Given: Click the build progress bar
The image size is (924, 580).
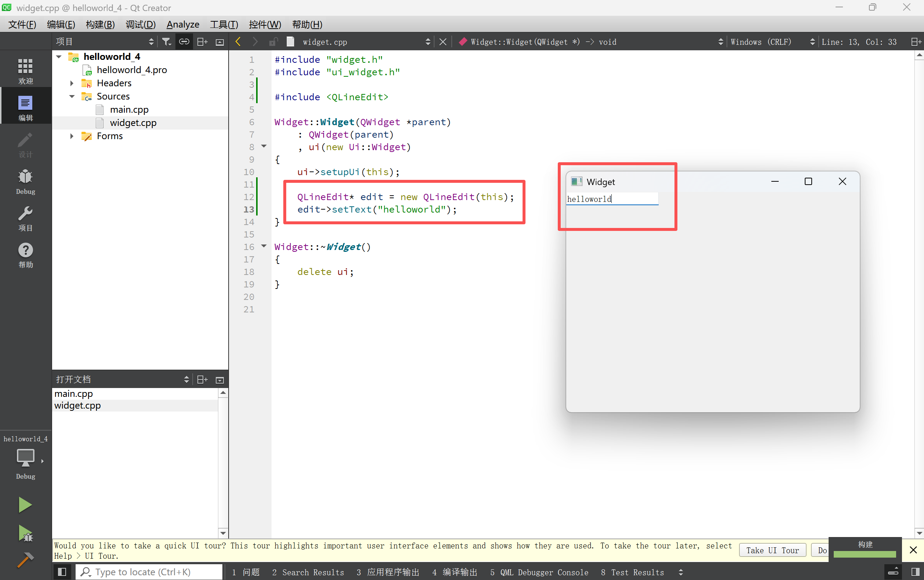Looking at the screenshot, I should 865,554.
